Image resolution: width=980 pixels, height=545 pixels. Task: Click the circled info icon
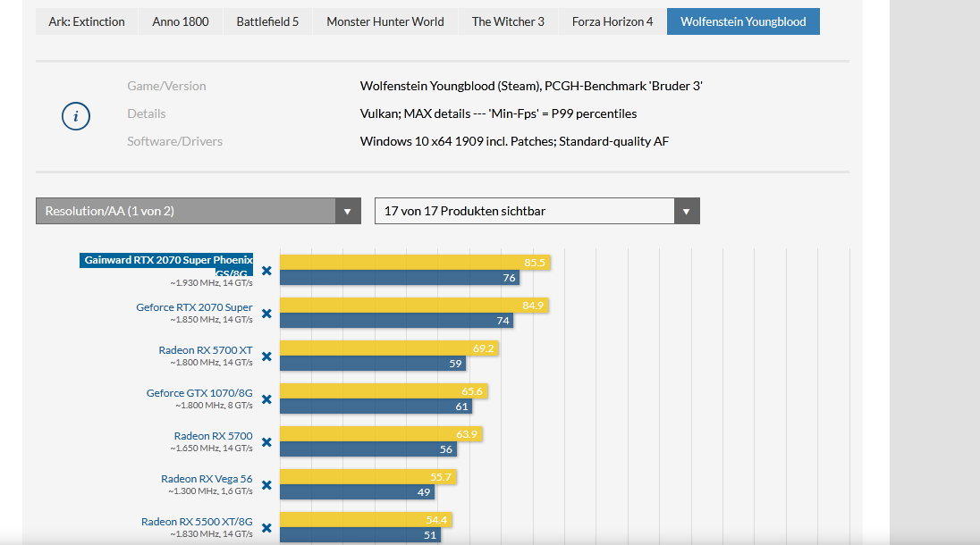pyautogui.click(x=76, y=116)
